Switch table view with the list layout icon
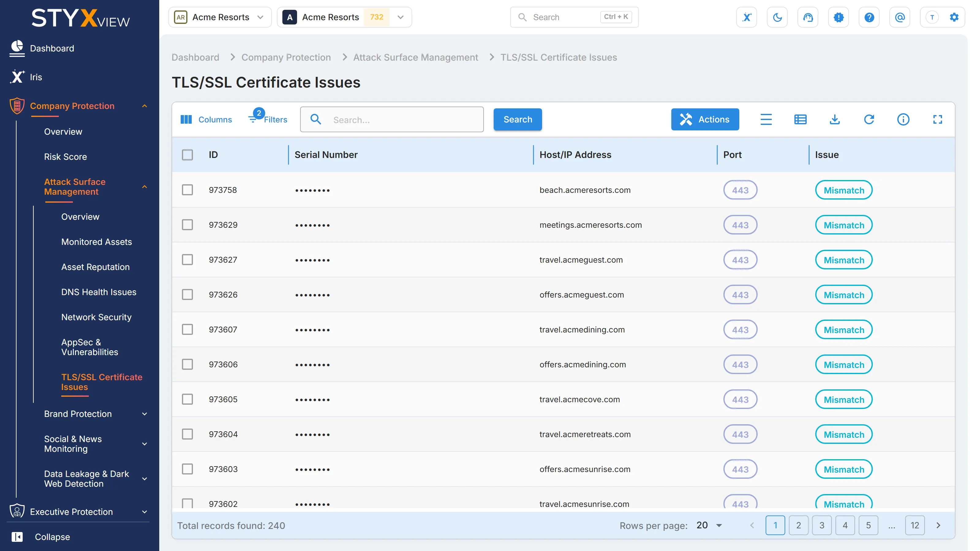 [800, 119]
